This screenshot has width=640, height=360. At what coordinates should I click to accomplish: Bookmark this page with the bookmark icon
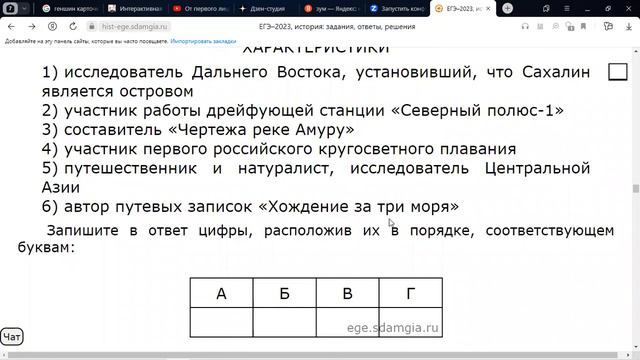[x=584, y=27]
